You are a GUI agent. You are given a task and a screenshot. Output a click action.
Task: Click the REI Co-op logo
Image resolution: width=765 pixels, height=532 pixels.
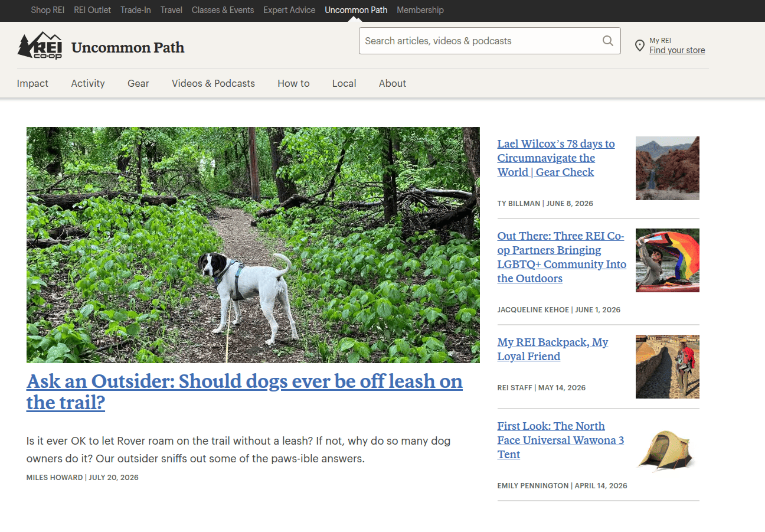[x=40, y=45]
